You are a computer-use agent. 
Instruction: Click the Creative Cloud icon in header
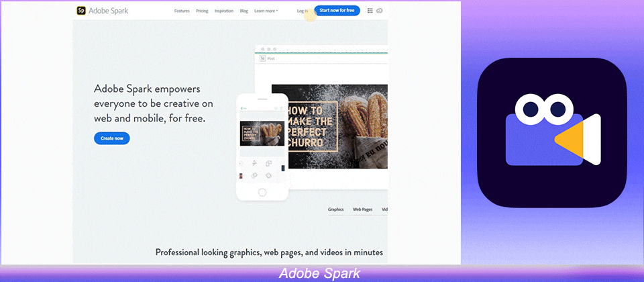coord(380,11)
